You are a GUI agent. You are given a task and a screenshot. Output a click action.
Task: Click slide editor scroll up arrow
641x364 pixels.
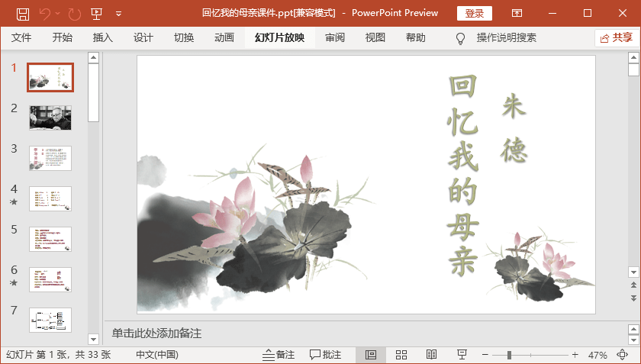[633, 58]
